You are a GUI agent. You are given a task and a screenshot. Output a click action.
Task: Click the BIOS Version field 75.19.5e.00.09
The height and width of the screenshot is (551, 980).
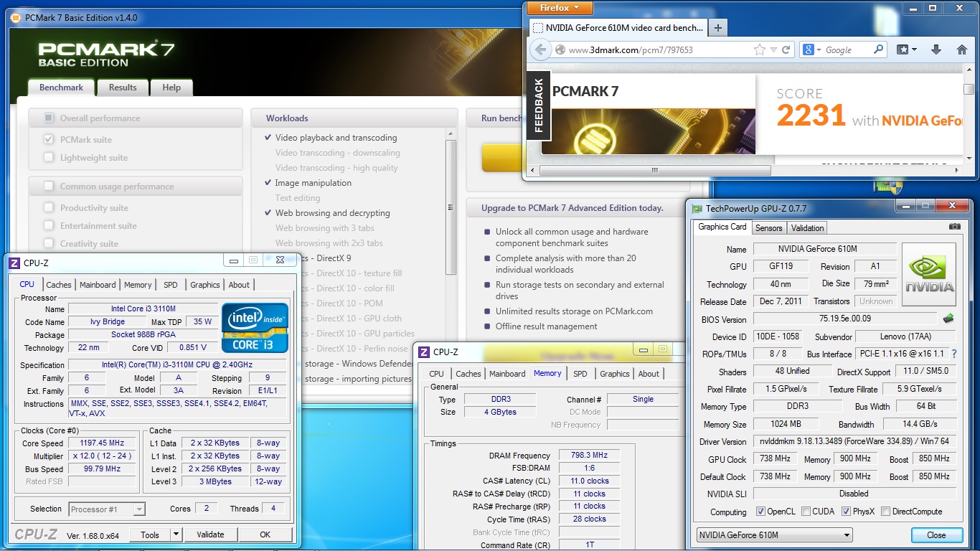pos(846,319)
